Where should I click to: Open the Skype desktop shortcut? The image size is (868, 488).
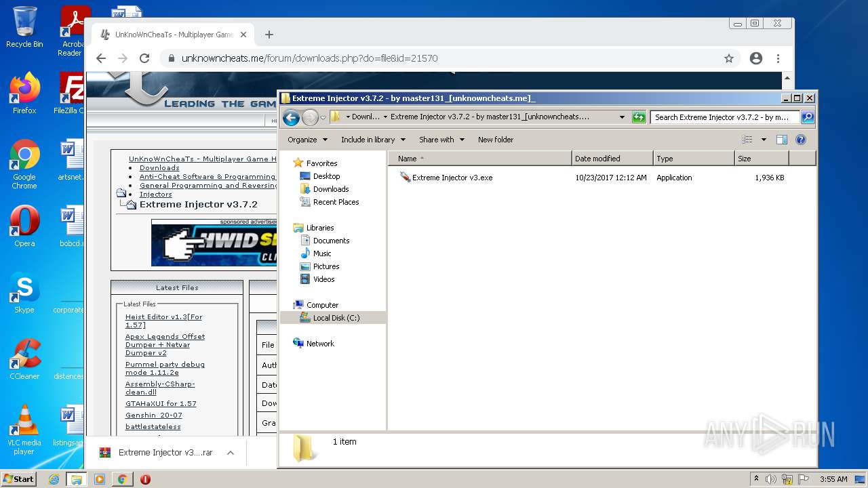click(24, 293)
